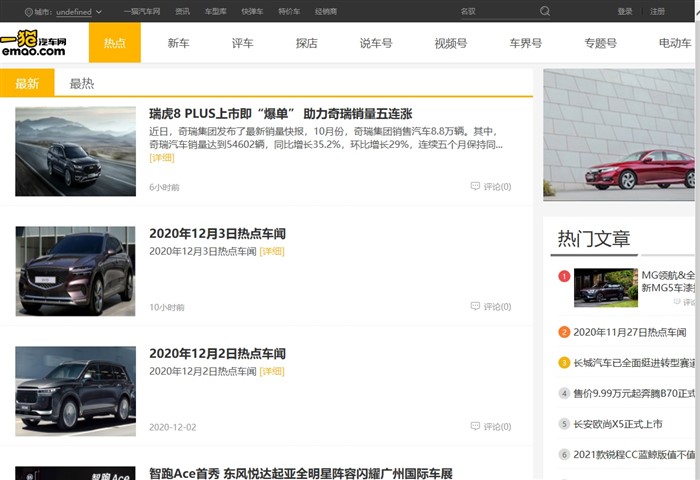Click the 10小时前 timestamp text
Viewport: 700px width, 480px height.
(x=167, y=307)
